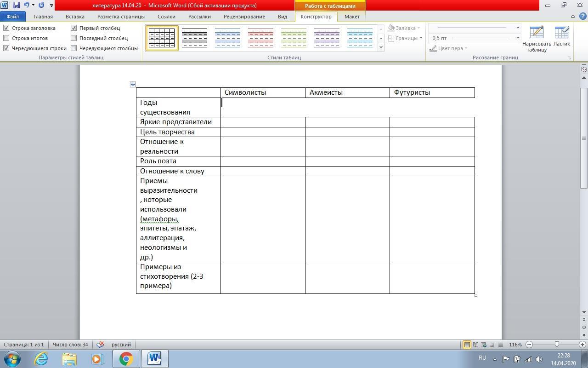The image size is (588, 368).
Task: Uncheck the Первый столбец checkbox
Action: point(73,28)
